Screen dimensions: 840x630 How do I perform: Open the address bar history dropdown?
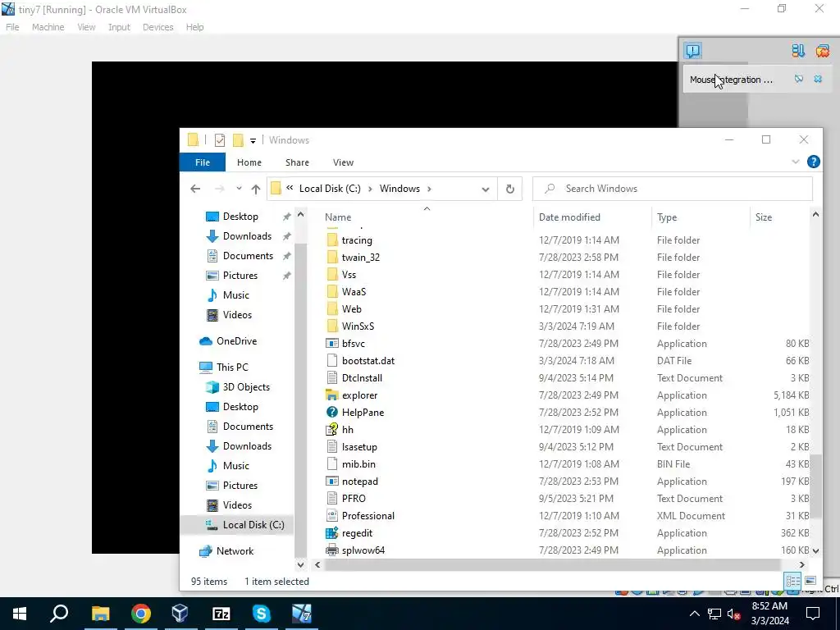[486, 189]
